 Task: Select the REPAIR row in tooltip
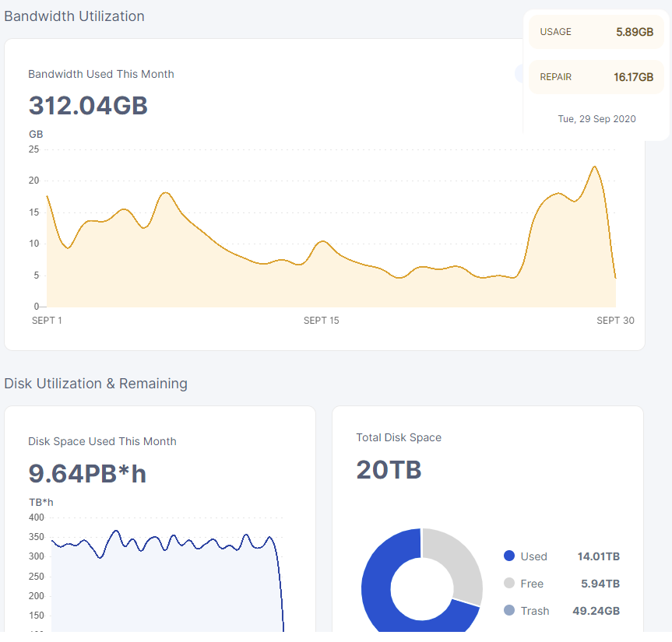596,77
